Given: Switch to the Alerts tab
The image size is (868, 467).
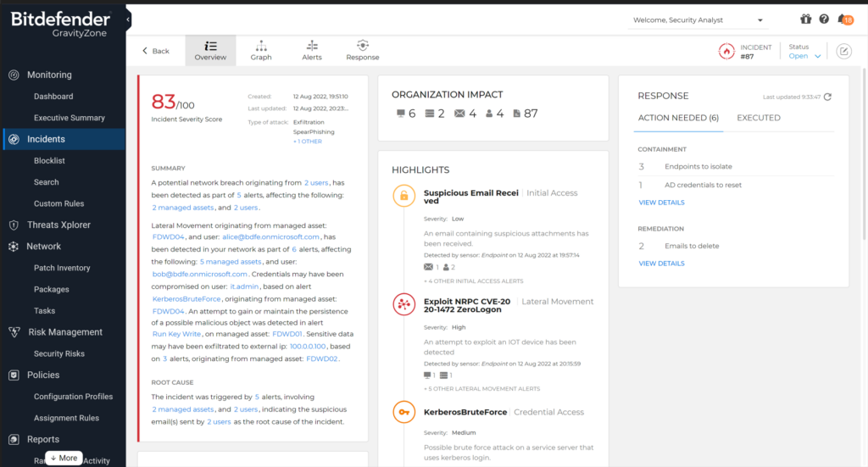Looking at the screenshot, I should 312,50.
